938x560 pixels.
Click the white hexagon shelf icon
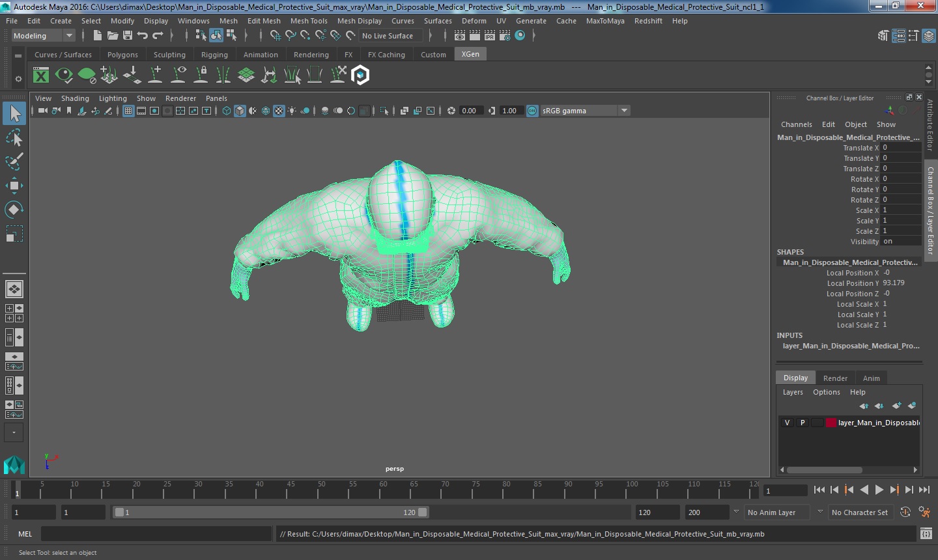[360, 76]
